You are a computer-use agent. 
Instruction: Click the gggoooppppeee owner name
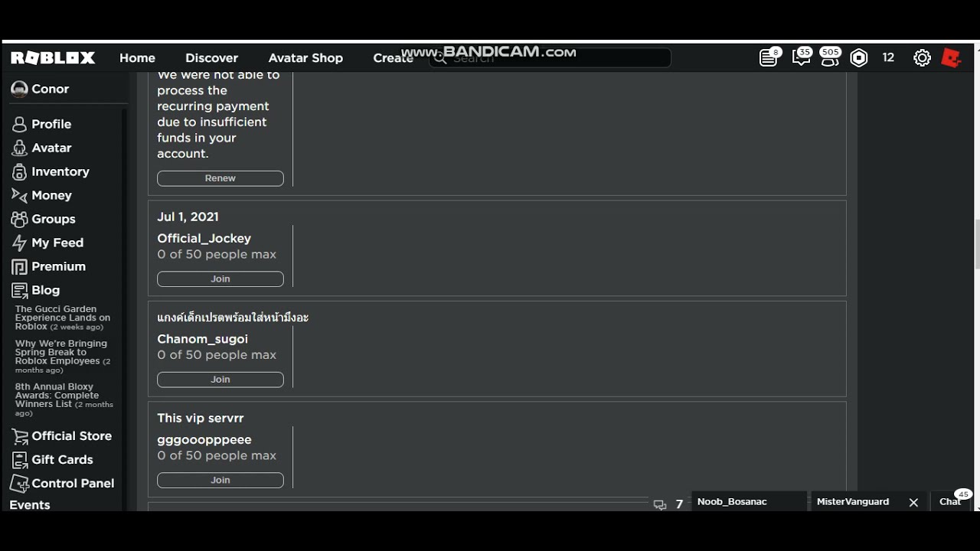(x=204, y=440)
